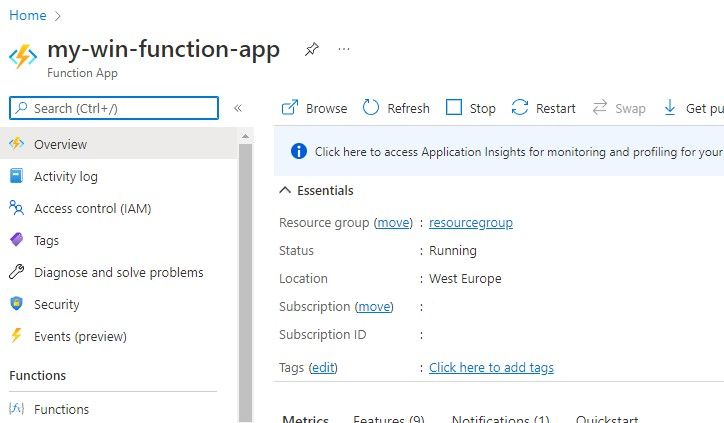
Task: Focus the Search (Ctrl+/) box
Action: pos(114,108)
